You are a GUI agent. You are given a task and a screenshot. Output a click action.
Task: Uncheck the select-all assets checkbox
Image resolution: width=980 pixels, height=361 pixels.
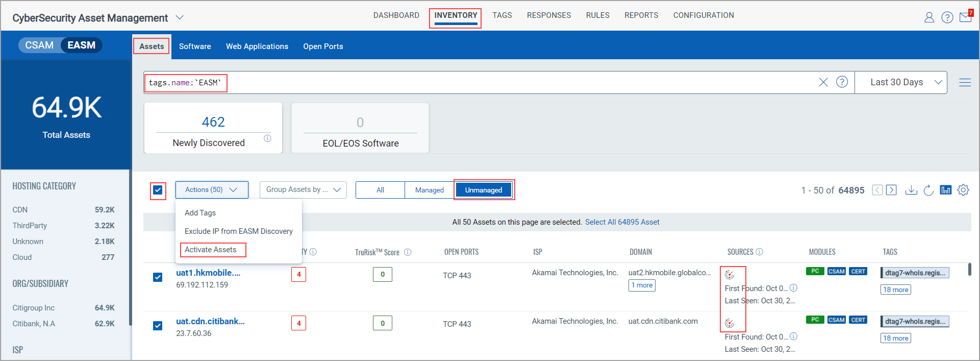(158, 190)
